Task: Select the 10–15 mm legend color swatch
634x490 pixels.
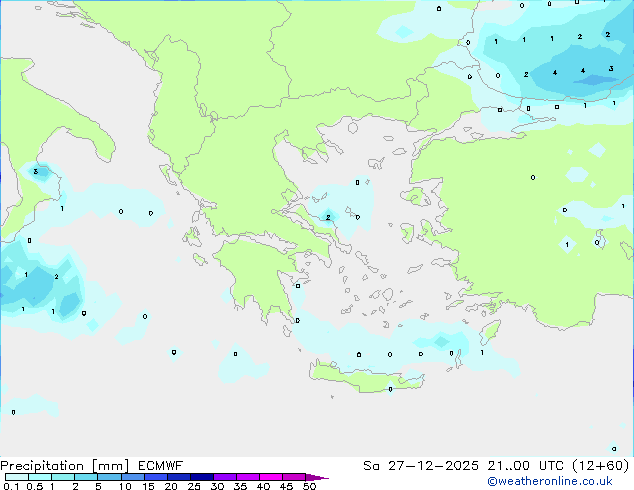Action: pos(132,477)
